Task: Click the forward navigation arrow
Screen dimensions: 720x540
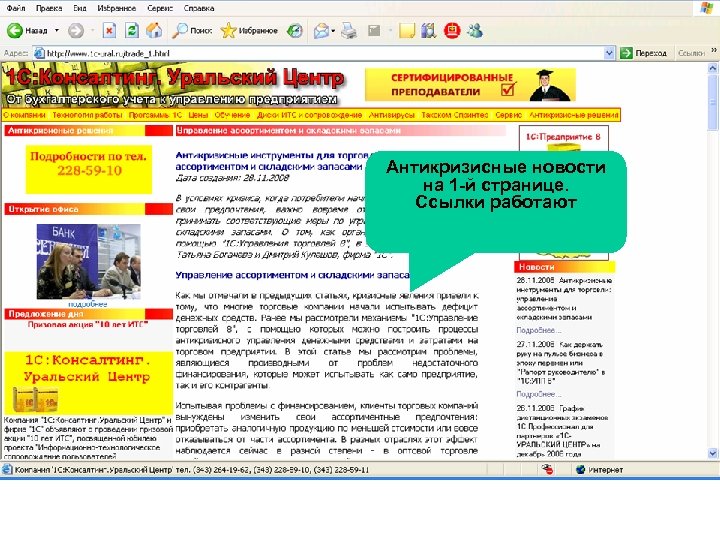Action: (x=76, y=31)
